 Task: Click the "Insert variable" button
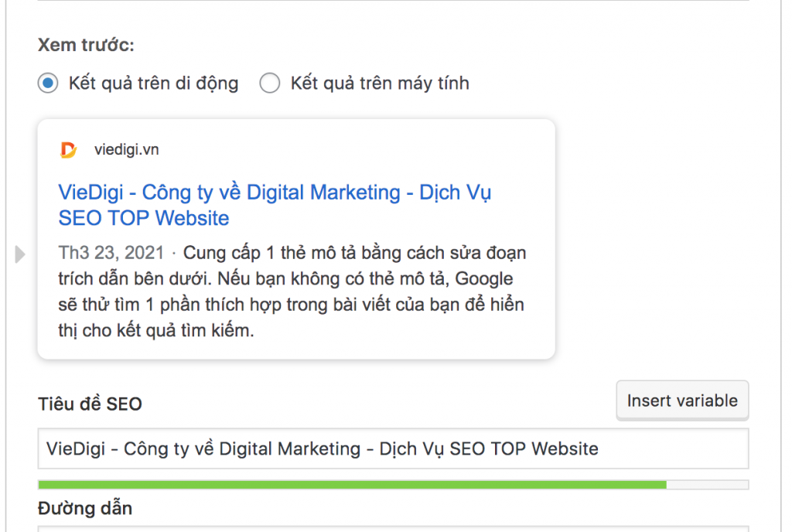click(x=681, y=401)
